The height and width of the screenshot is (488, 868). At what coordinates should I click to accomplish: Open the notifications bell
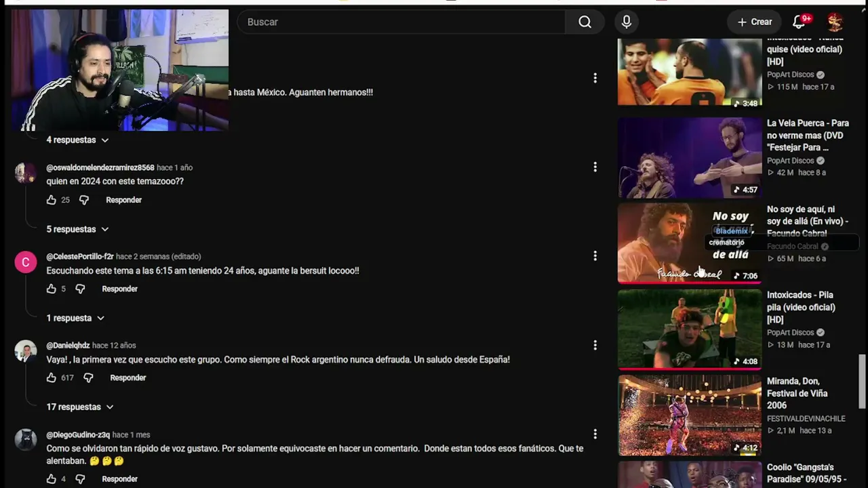tap(799, 22)
